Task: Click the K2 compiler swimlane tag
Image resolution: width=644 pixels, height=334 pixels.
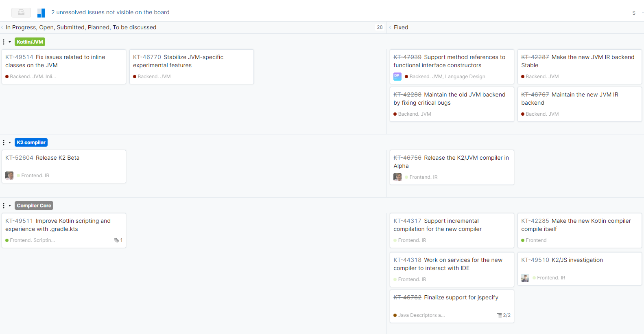Action: point(31,143)
